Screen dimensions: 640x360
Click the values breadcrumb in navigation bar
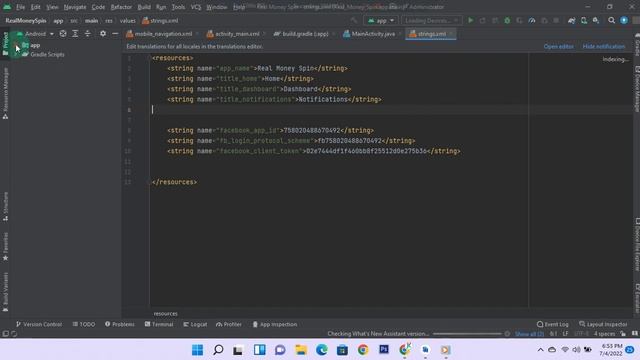[x=127, y=20]
